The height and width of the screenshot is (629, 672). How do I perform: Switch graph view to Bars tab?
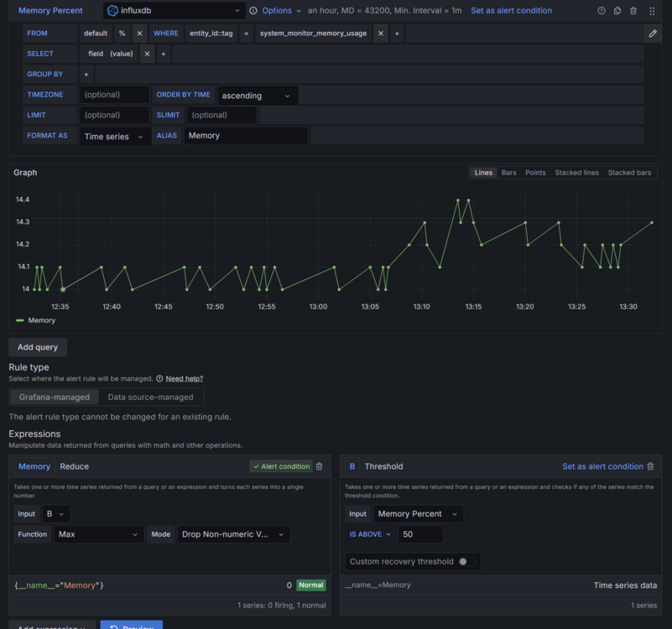(x=508, y=173)
